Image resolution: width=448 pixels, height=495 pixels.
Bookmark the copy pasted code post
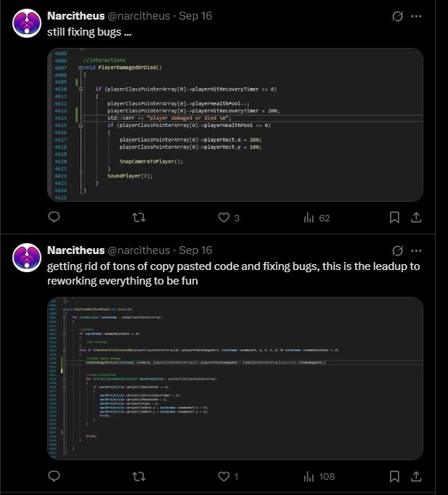click(394, 476)
